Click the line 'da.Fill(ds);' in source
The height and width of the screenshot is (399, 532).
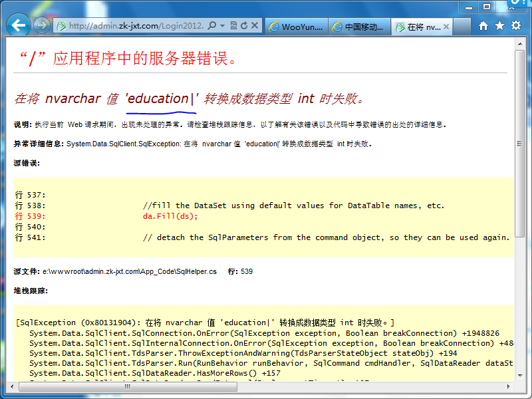click(170, 216)
